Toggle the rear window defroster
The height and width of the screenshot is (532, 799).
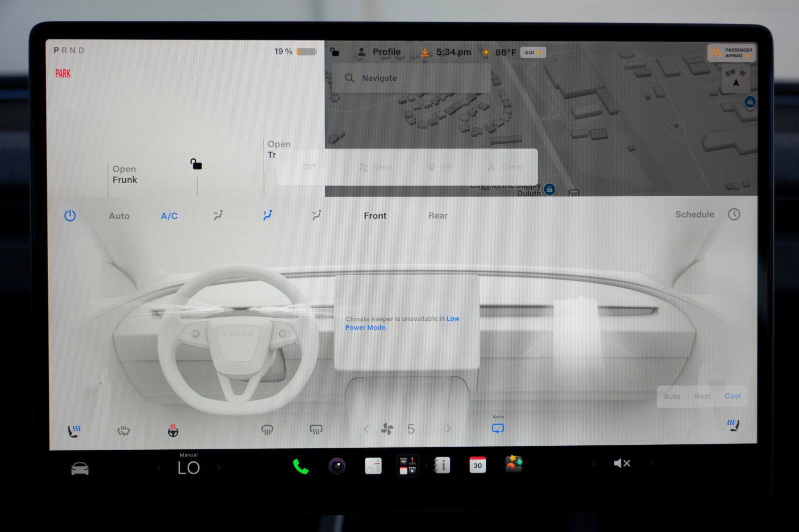coord(316,430)
